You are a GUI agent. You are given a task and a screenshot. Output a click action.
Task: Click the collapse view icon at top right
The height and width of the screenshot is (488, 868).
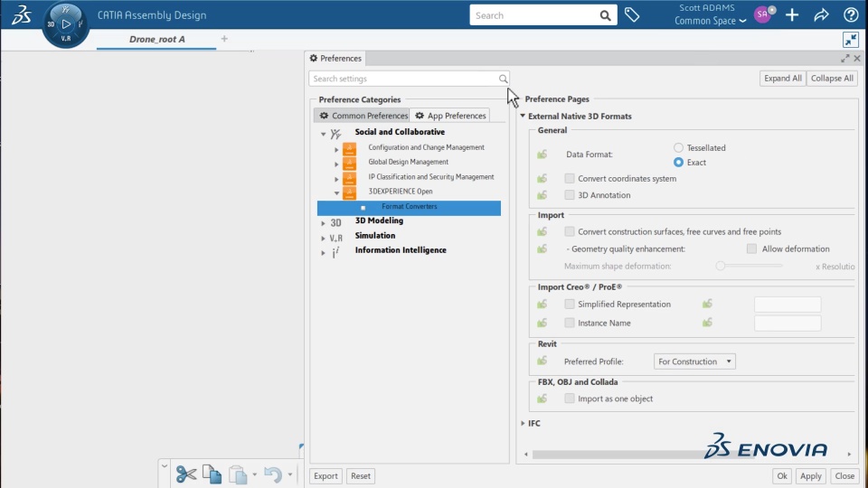pyautogui.click(x=850, y=40)
